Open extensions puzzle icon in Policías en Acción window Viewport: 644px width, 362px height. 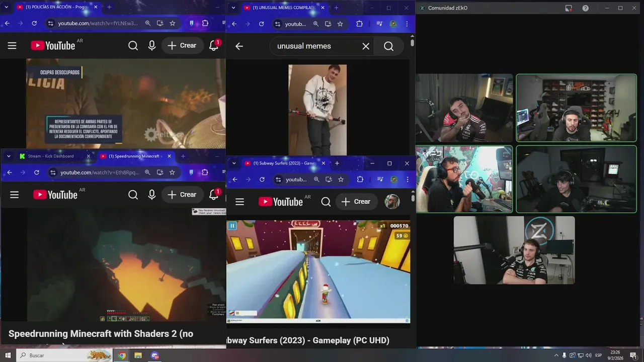[x=205, y=23]
